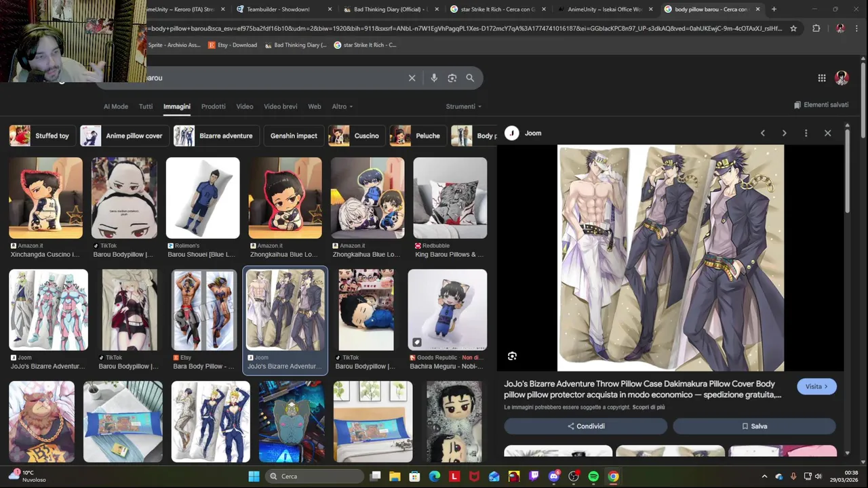The width and height of the screenshot is (868, 488).
Task: Clear the search box with the X icon
Action: (412, 78)
